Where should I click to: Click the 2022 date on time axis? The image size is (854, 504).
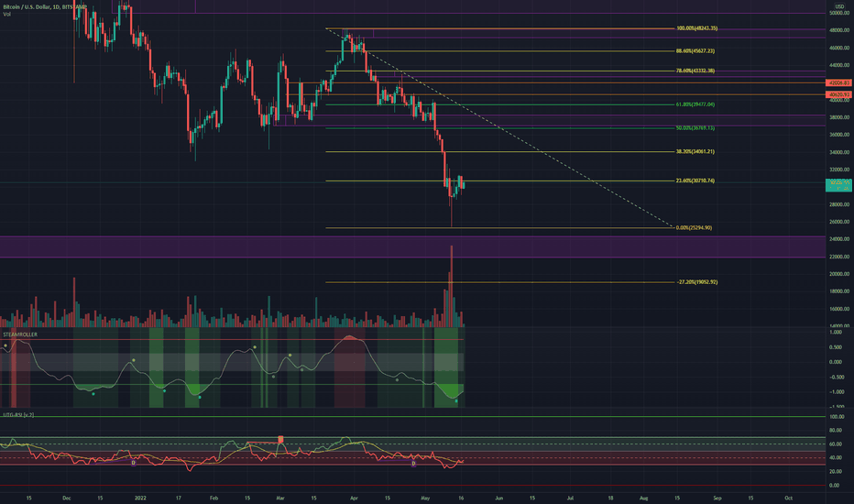140,498
